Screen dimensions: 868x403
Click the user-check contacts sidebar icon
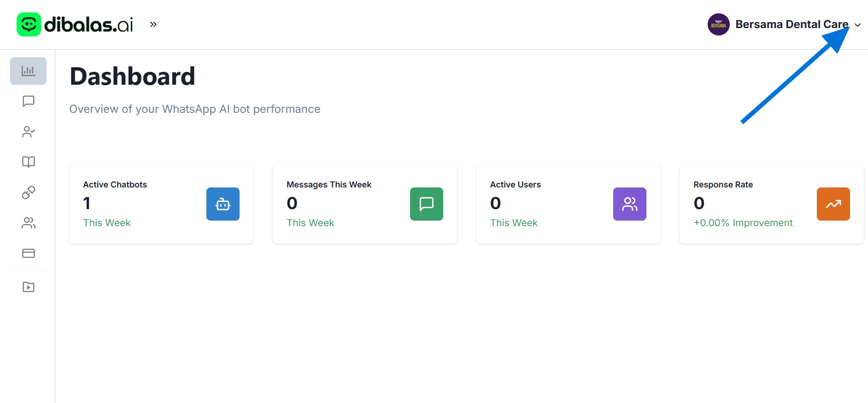click(28, 132)
